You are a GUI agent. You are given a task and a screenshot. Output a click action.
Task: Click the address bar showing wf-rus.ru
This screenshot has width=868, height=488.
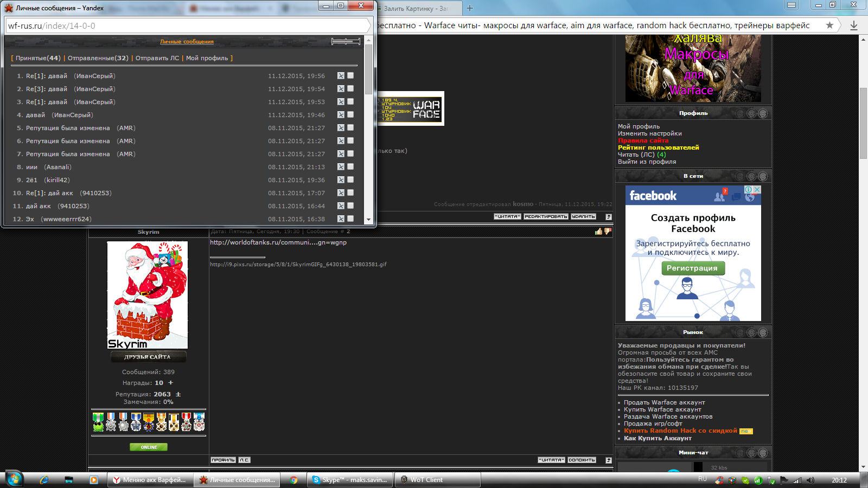tap(187, 25)
